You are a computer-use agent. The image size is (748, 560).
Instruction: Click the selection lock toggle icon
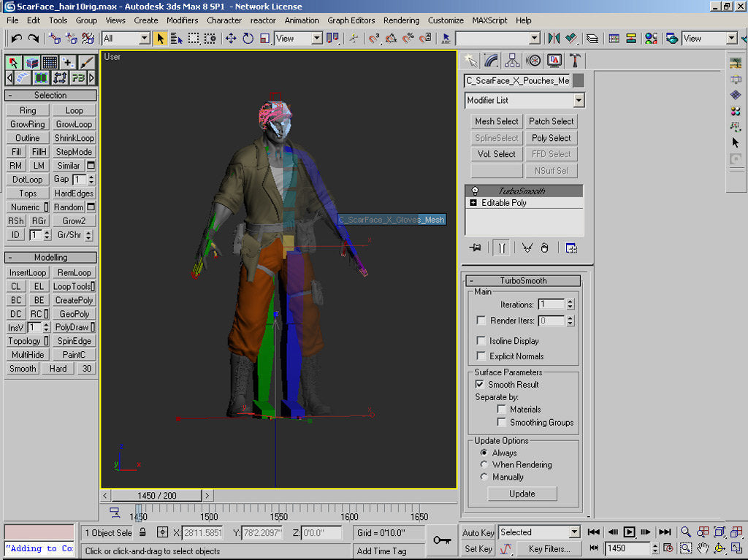[x=143, y=532]
